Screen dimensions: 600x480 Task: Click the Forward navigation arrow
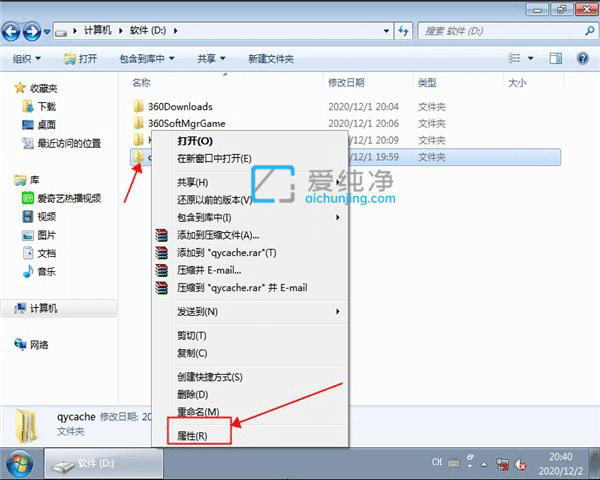point(31,31)
